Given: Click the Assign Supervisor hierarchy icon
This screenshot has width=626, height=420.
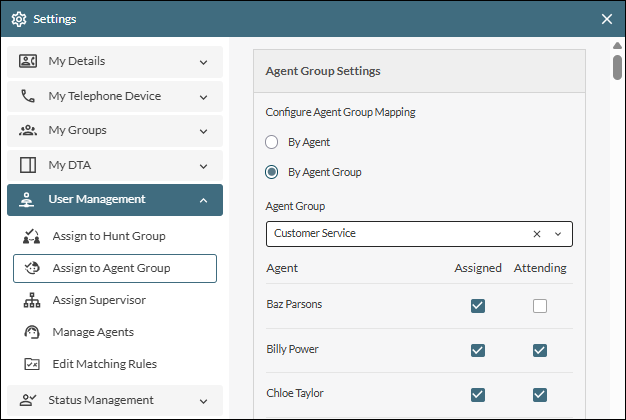Looking at the screenshot, I should (x=31, y=300).
